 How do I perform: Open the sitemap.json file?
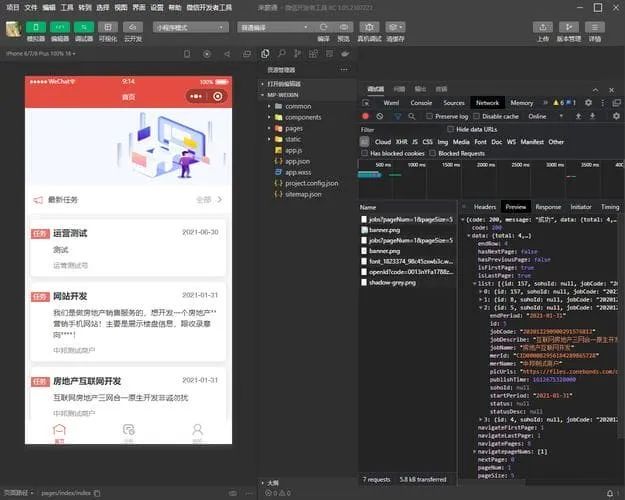[x=303, y=194]
